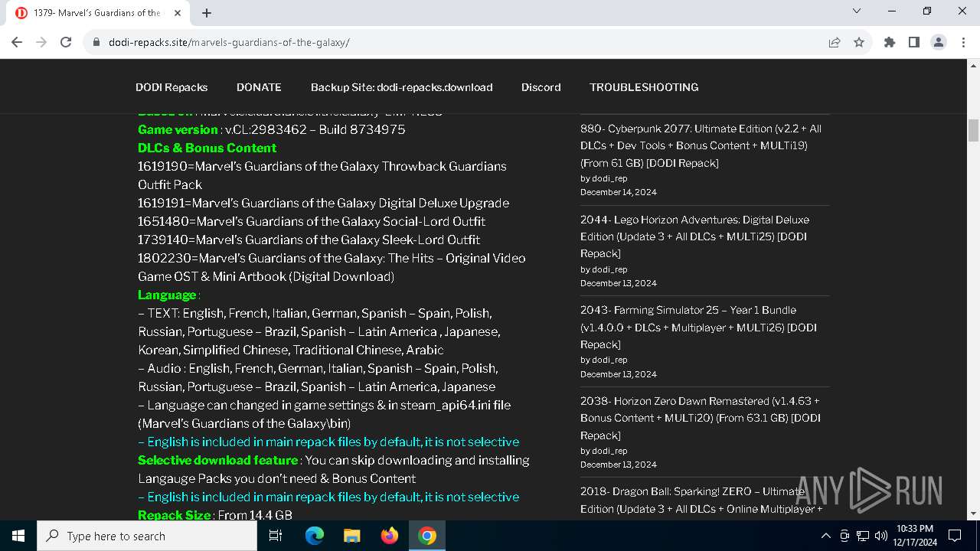This screenshot has width=980, height=551.
Task: Open the Chrome profile menu
Action: pos(939,42)
